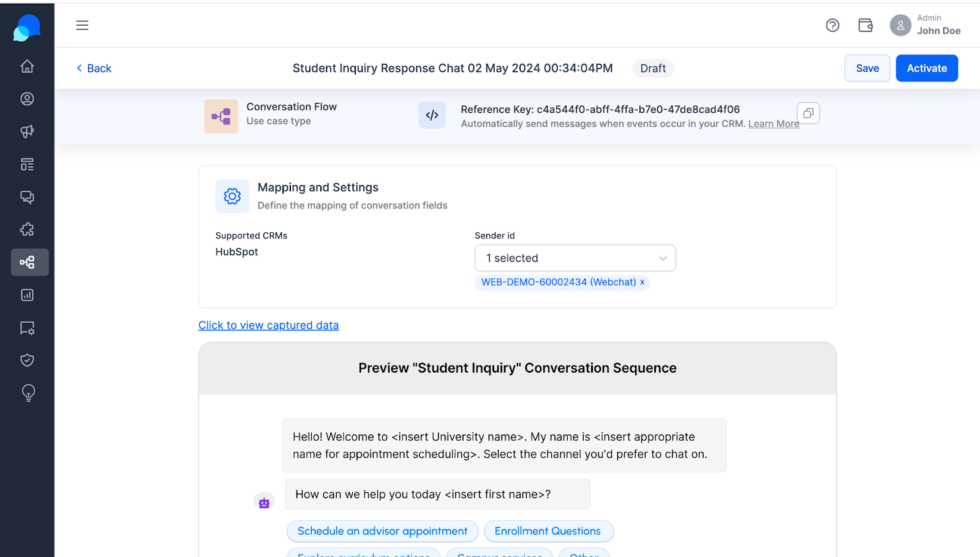The height and width of the screenshot is (557, 980).
Task: Open the conversations chat sidebar icon
Action: (x=27, y=197)
